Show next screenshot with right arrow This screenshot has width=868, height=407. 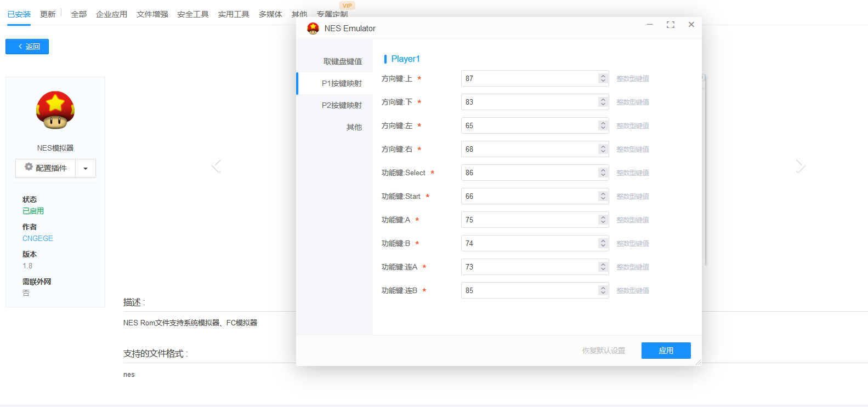point(801,165)
